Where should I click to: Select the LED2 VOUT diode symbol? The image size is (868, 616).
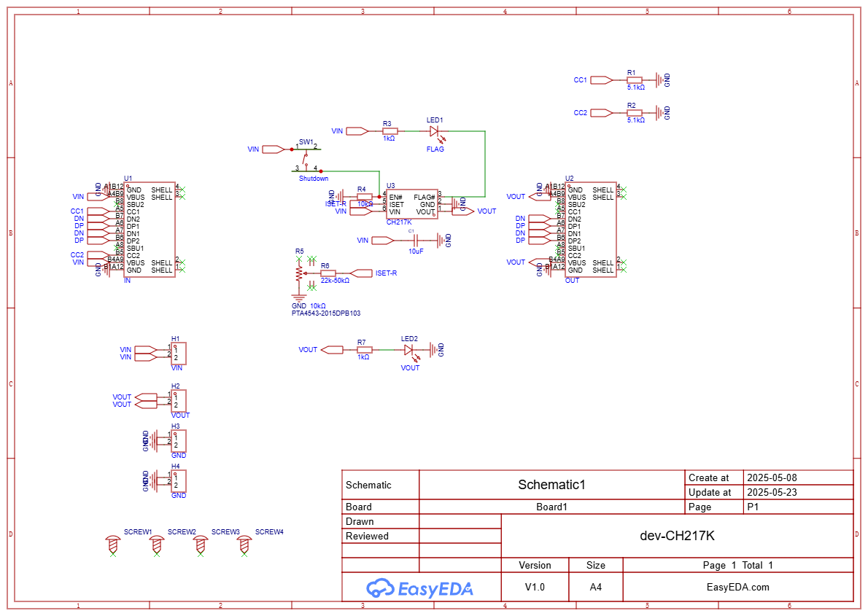pyautogui.click(x=409, y=350)
